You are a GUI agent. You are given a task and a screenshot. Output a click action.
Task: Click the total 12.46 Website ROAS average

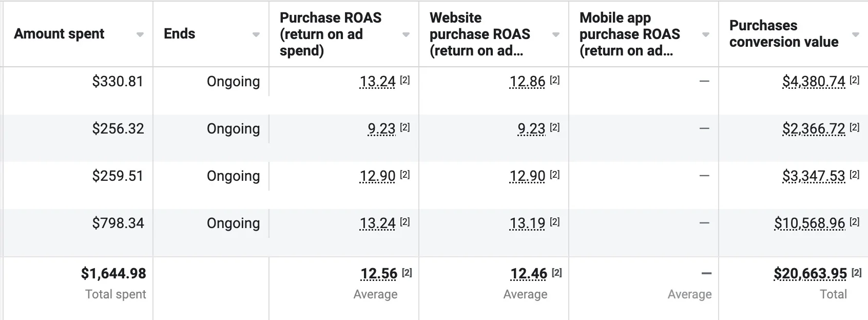coord(528,274)
